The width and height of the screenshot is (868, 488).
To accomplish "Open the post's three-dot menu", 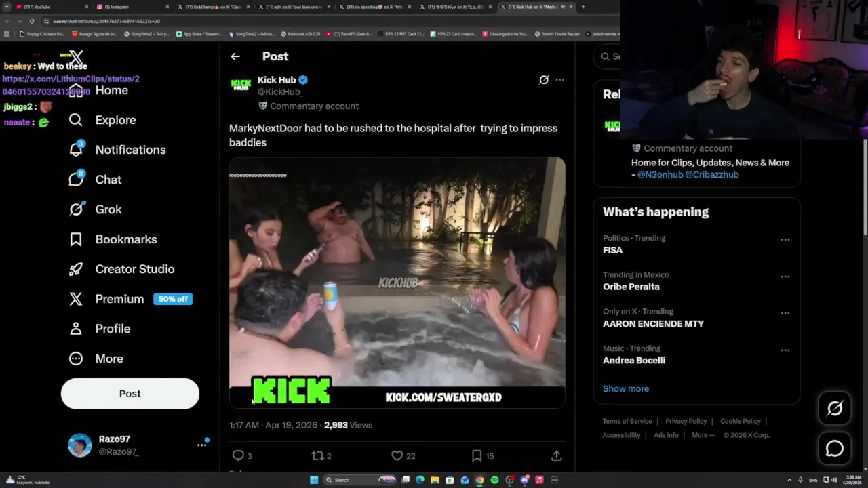I will pyautogui.click(x=559, y=80).
